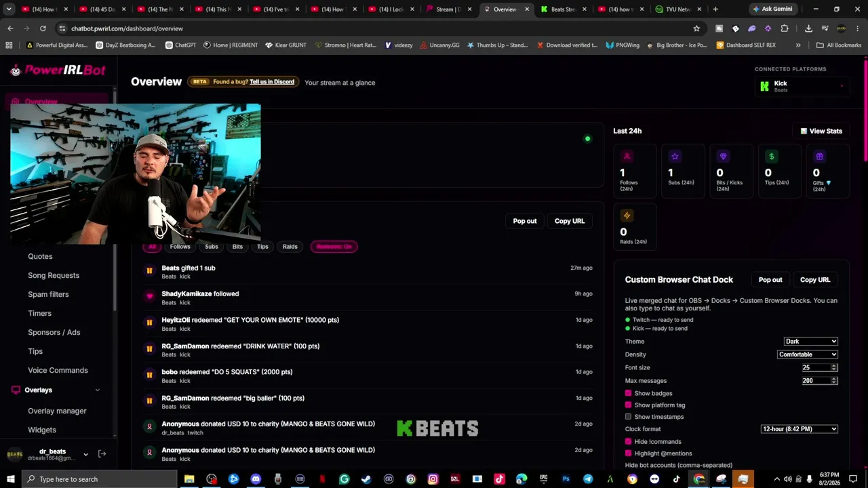The width and height of the screenshot is (868, 488).
Task: Bookmark this page with the star icon
Action: (x=696, y=28)
